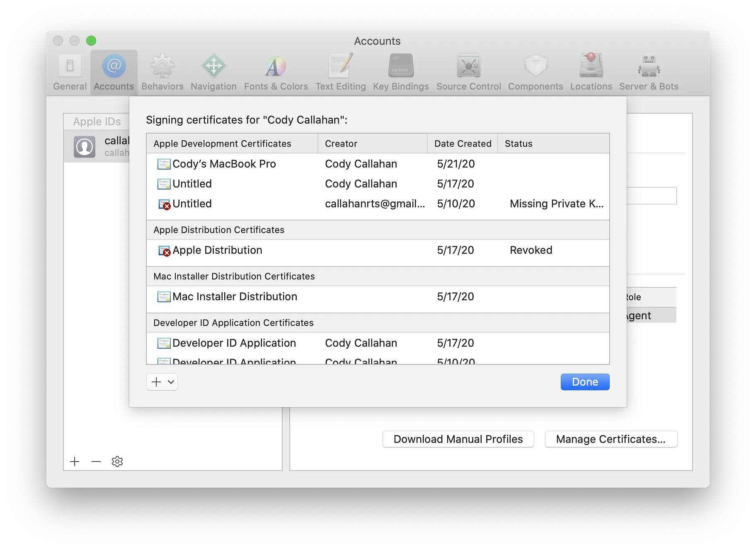Click the Done button
Image resolution: width=756 pixels, height=549 pixels.
(585, 382)
